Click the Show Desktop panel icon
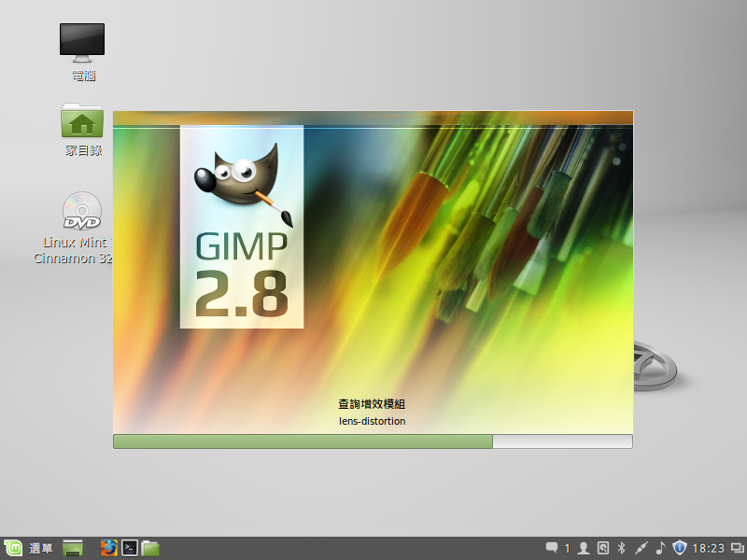Viewport: 747px width, 560px height. point(74,548)
